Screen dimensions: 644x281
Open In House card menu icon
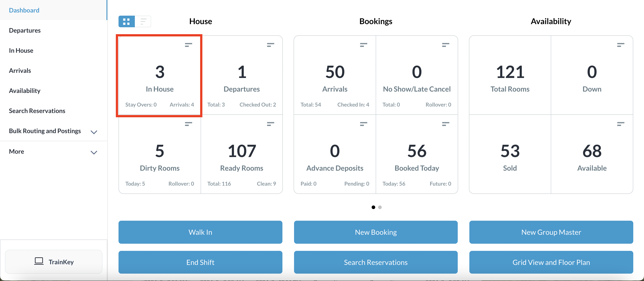[188, 45]
